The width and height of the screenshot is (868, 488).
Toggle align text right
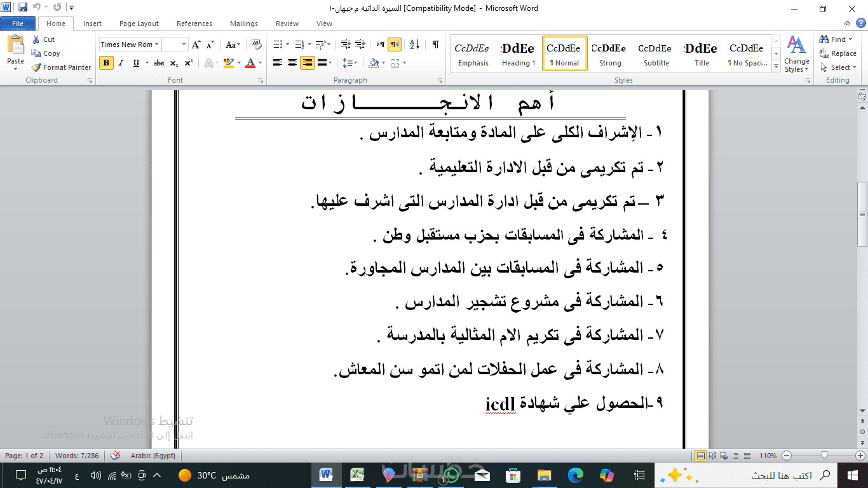pyautogui.click(x=308, y=63)
